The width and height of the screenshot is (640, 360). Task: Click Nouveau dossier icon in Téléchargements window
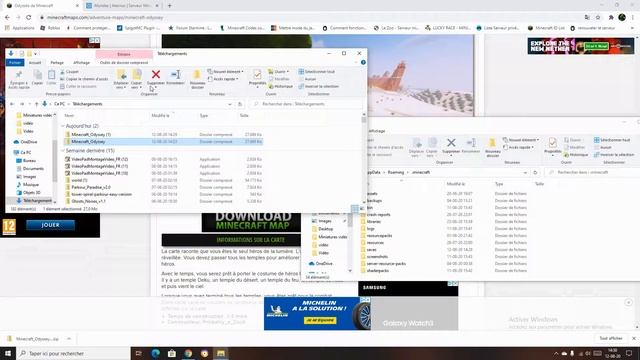[197, 75]
